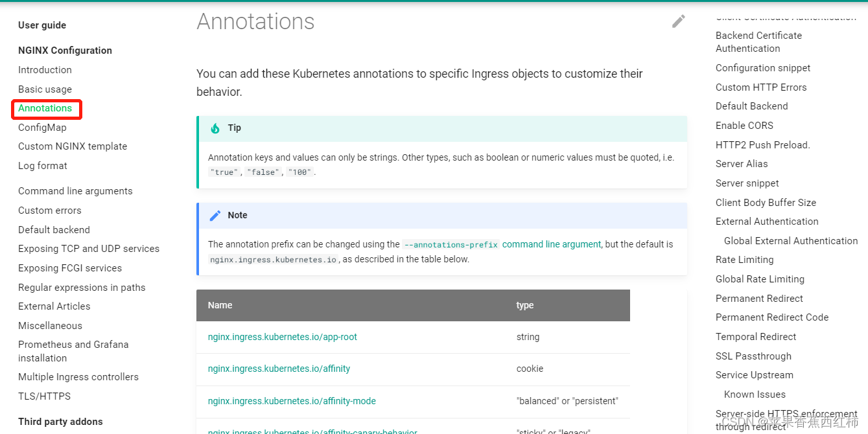Jump to Permanent Redirect section
The image size is (868, 434).
(759, 299)
